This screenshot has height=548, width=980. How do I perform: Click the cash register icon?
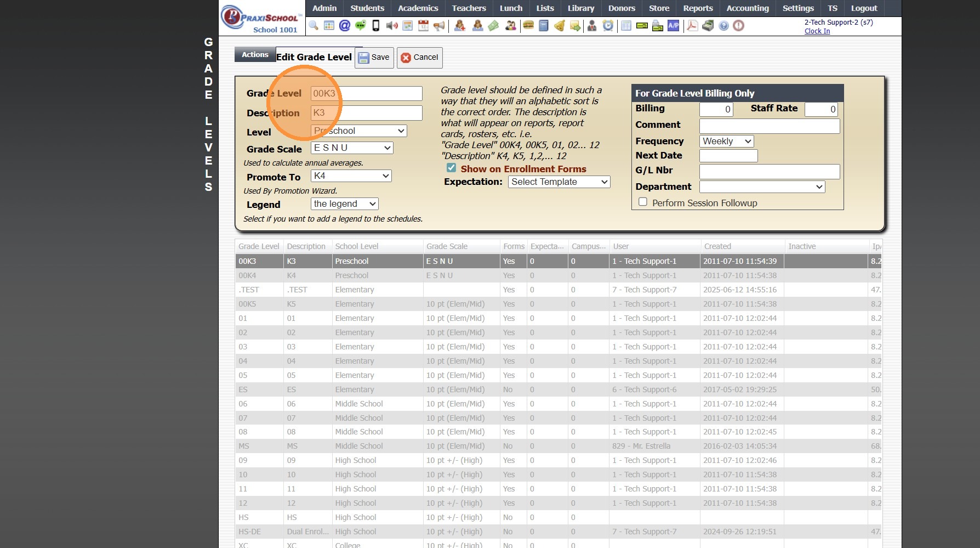(x=708, y=26)
